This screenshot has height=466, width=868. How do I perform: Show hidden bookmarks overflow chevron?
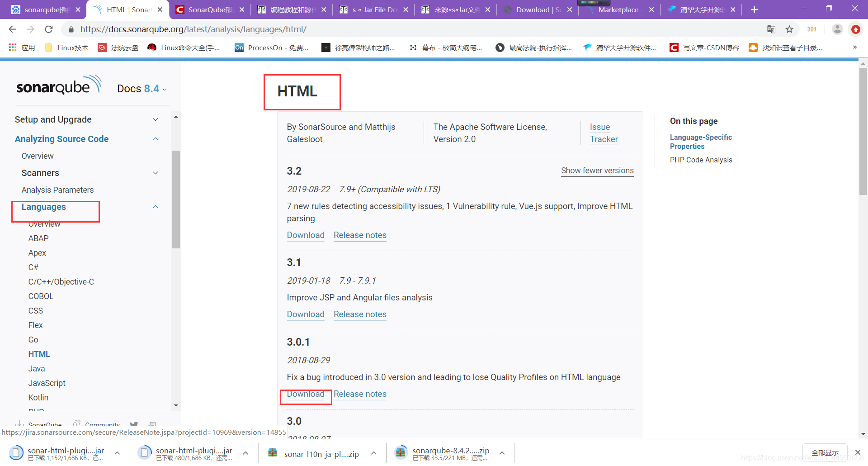pos(854,47)
